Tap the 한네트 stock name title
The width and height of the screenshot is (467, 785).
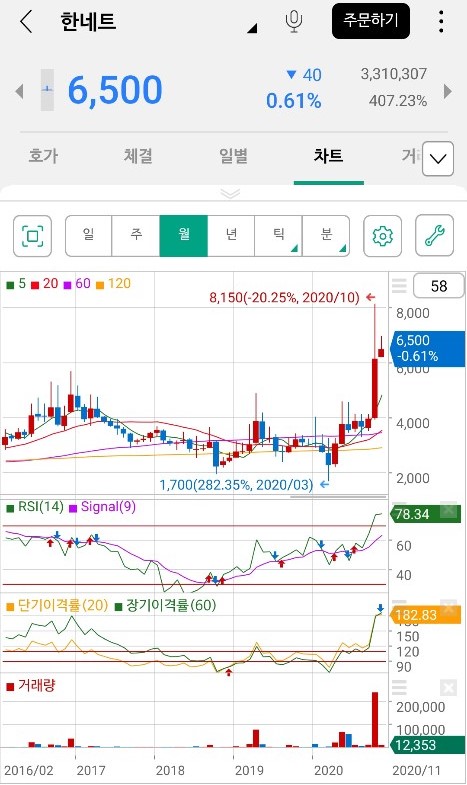coord(88,22)
